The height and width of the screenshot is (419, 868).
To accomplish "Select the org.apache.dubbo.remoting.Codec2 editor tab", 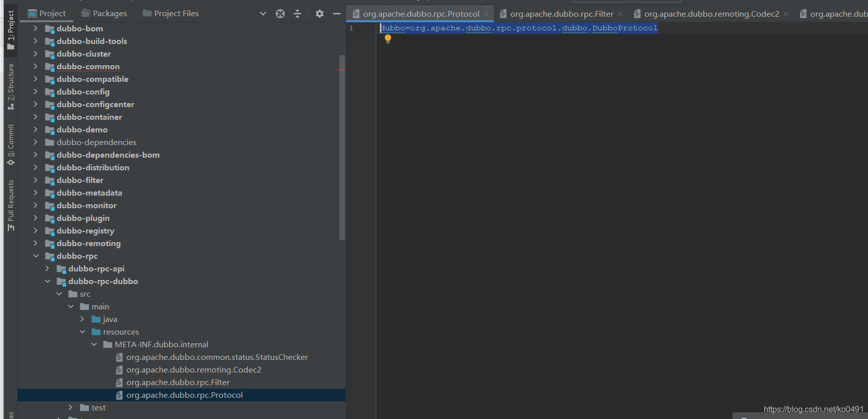I will point(711,14).
